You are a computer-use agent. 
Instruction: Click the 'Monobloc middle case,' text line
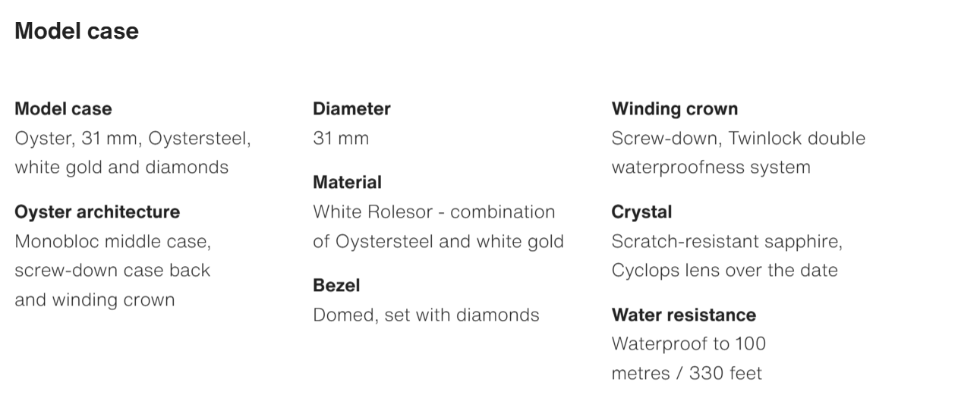pos(112,241)
